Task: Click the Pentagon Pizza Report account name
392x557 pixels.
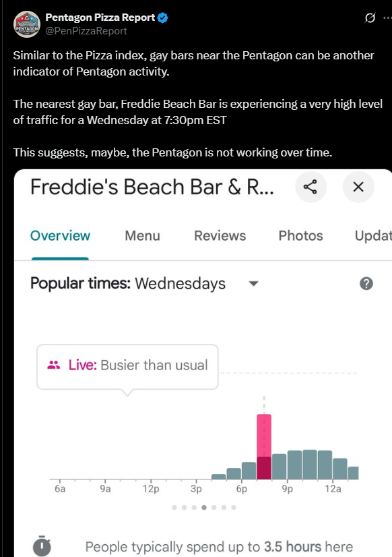Action: point(100,18)
